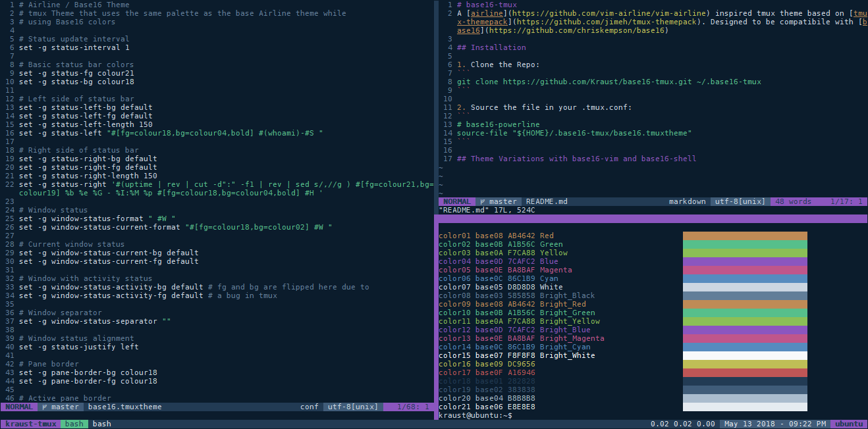
Task: Click the line 'set -g status-interval 1'
Action: coord(74,47)
